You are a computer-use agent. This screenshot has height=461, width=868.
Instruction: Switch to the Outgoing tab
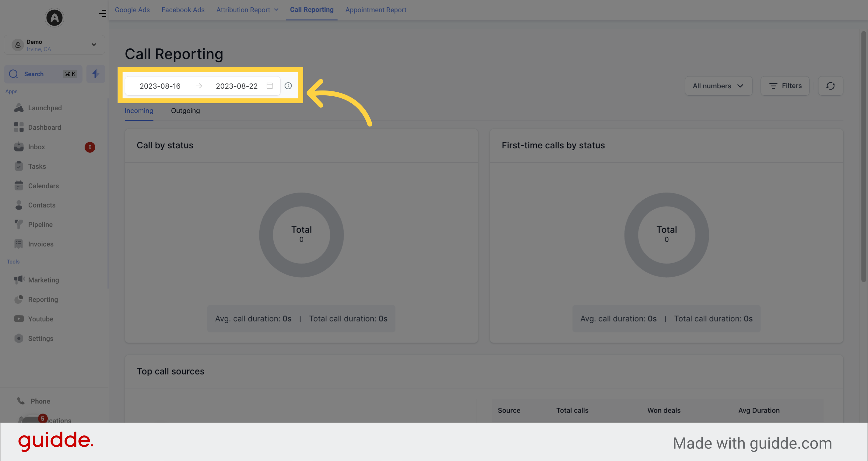pyautogui.click(x=185, y=111)
